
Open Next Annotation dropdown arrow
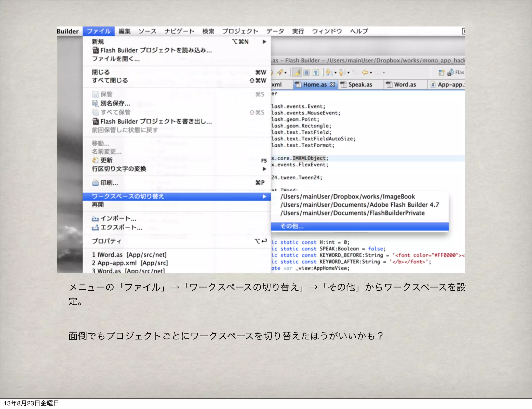tap(335, 73)
